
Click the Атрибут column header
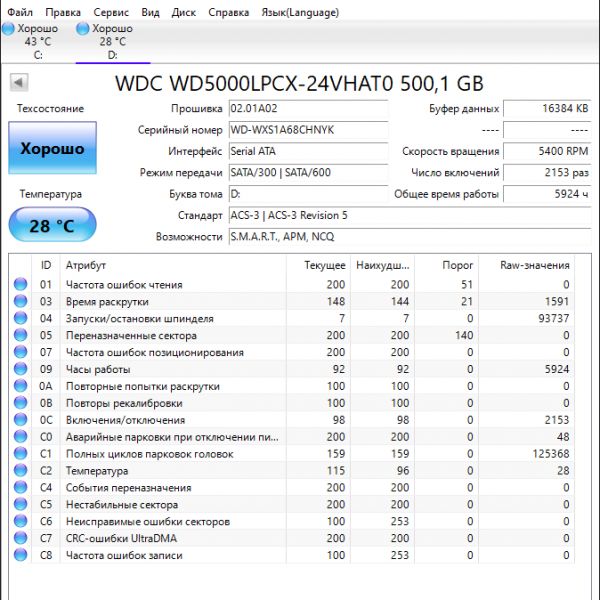(85, 265)
